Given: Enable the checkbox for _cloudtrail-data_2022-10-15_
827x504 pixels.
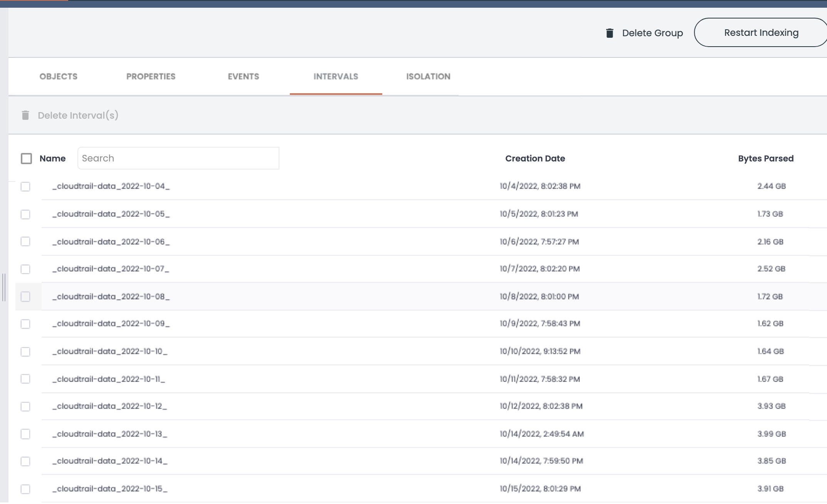Looking at the screenshot, I should [x=25, y=489].
